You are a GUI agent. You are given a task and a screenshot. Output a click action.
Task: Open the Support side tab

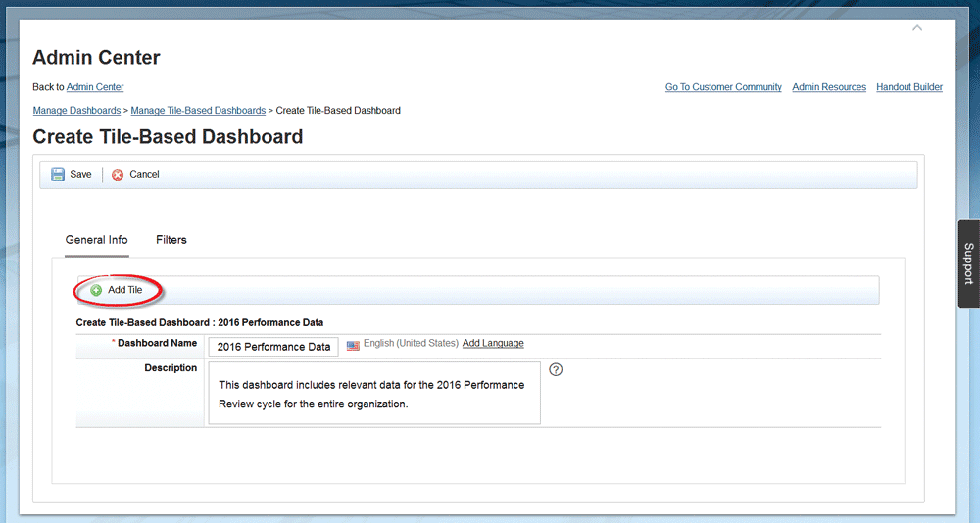[x=968, y=263]
